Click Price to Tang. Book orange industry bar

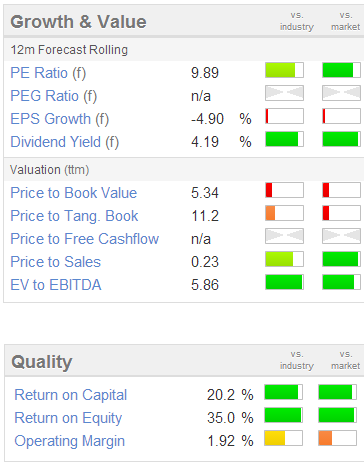click(x=284, y=213)
